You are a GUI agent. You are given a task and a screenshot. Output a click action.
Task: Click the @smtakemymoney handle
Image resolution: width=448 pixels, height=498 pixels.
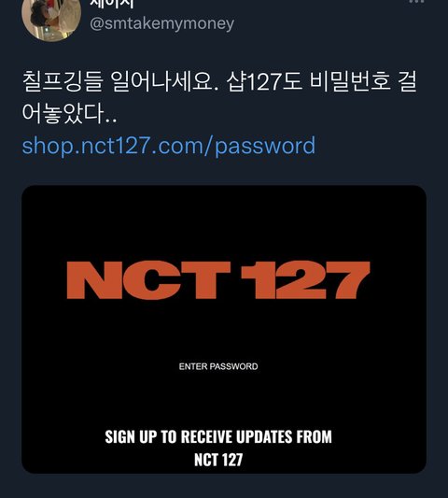click(x=161, y=23)
